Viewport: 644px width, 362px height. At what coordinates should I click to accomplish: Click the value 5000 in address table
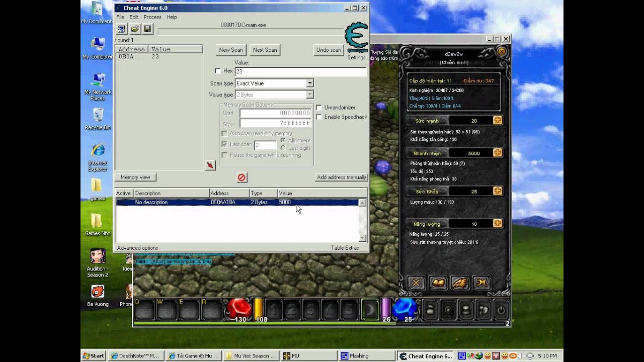285,202
